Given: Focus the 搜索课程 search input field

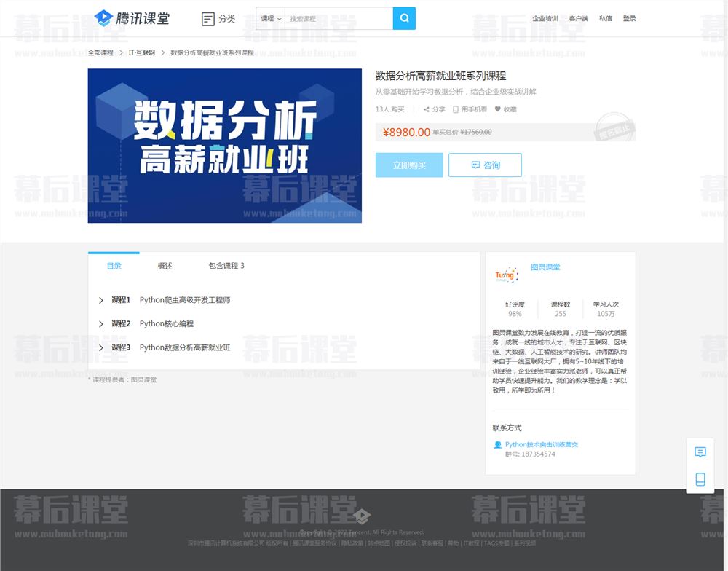Looking at the screenshot, I should (x=339, y=19).
